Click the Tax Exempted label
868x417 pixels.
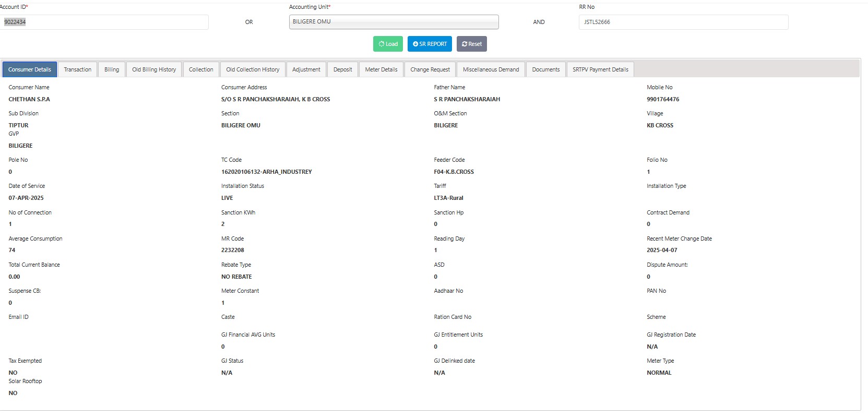[x=25, y=361]
